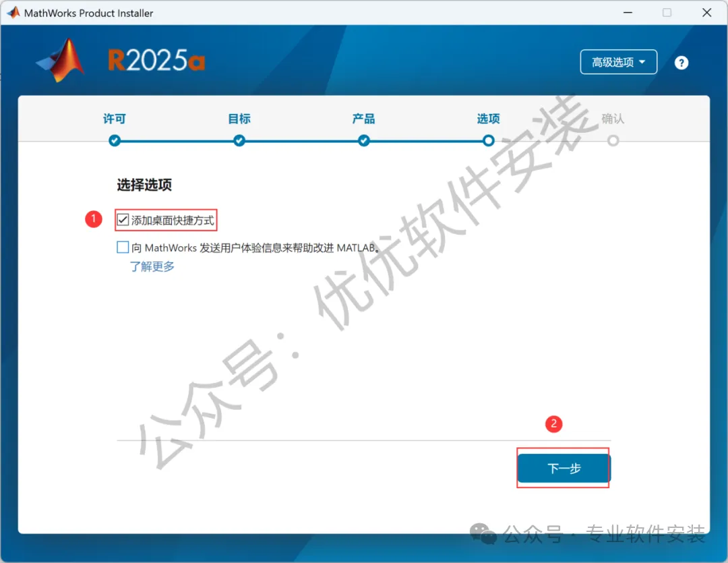Minimize the installer window
Viewport: 728px width, 563px height.
pyautogui.click(x=628, y=13)
